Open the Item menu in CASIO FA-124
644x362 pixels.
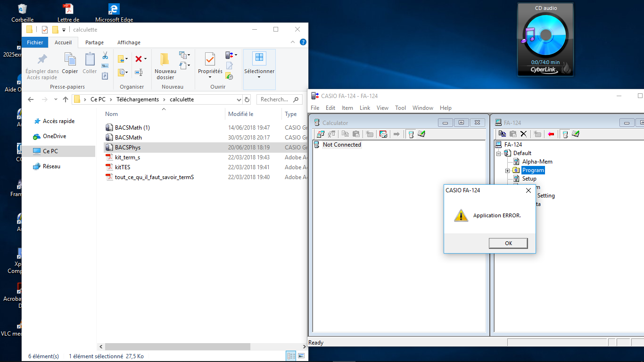(347, 108)
